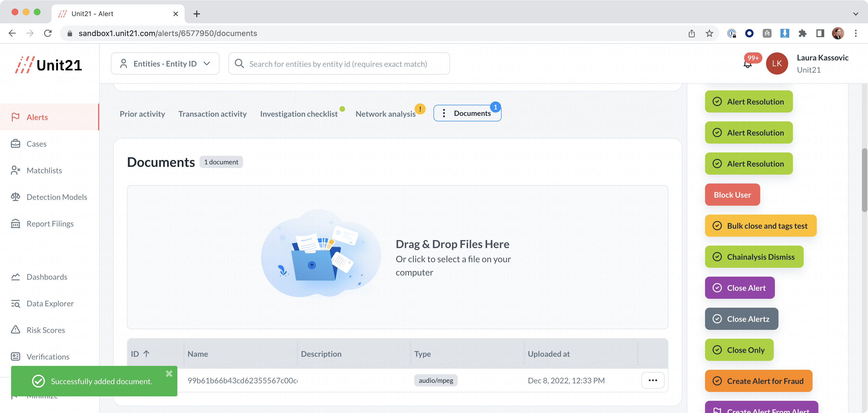Open document row three-dots menu

pos(653,380)
